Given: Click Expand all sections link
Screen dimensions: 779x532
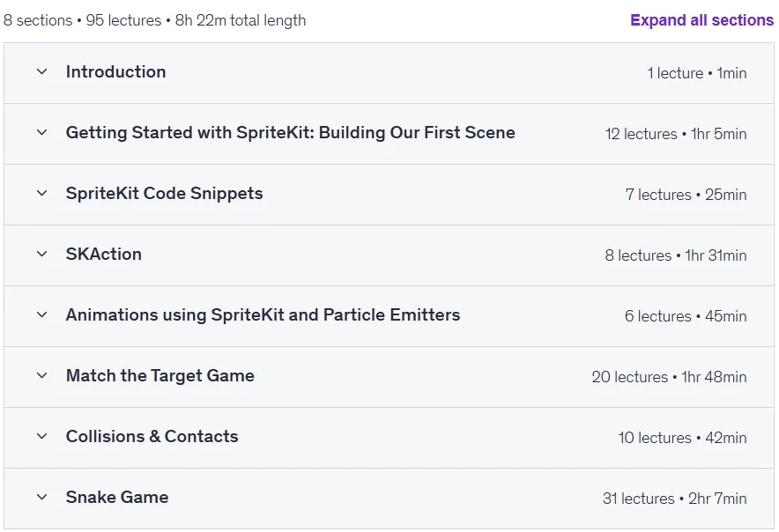Looking at the screenshot, I should coord(701,20).
